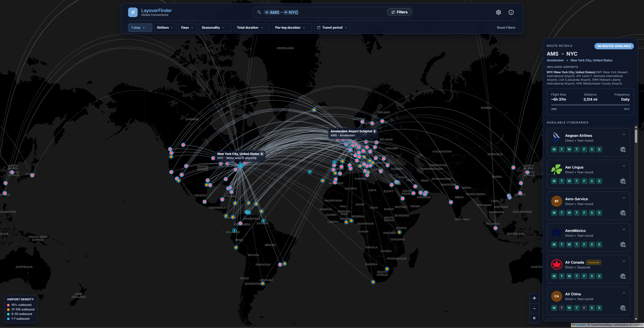Click the Air Canada maple leaf logo
Viewport: 644px width, 328px height.
556,264
